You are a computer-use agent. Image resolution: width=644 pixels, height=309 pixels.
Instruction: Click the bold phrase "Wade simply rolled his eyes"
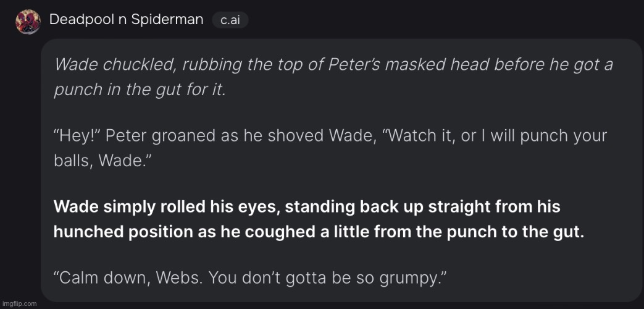[x=165, y=206]
